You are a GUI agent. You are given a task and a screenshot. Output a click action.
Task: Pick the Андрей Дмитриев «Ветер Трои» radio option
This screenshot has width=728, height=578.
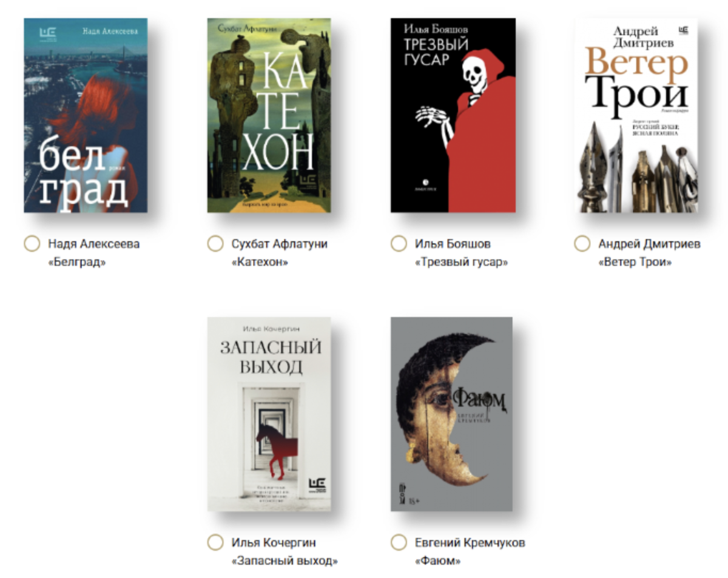582,244
